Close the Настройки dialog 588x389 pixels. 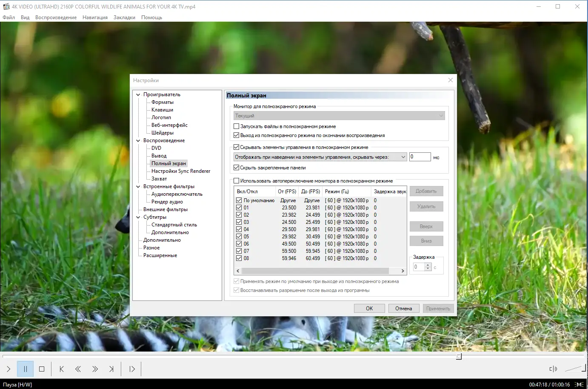(x=451, y=80)
